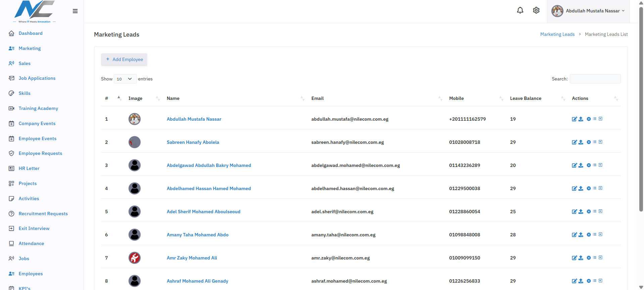644x290 pixels.
Task: Toggle the hamburger sidebar menu
Action: (x=75, y=11)
